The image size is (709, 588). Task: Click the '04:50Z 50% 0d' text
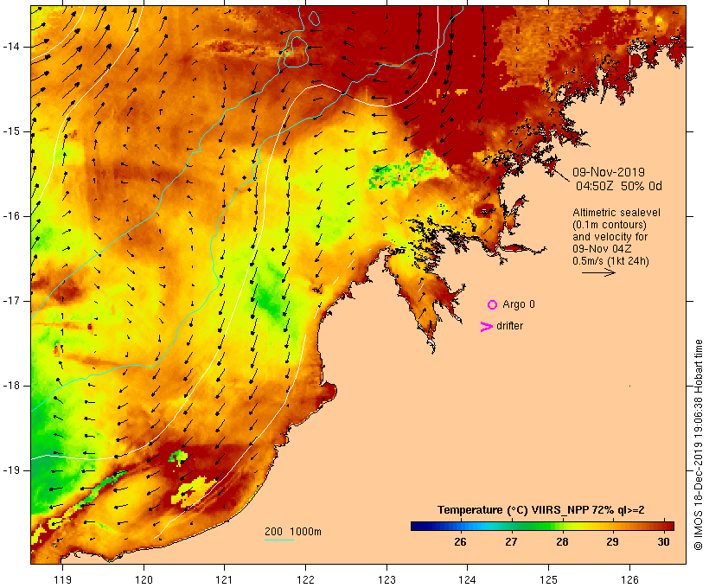618,186
